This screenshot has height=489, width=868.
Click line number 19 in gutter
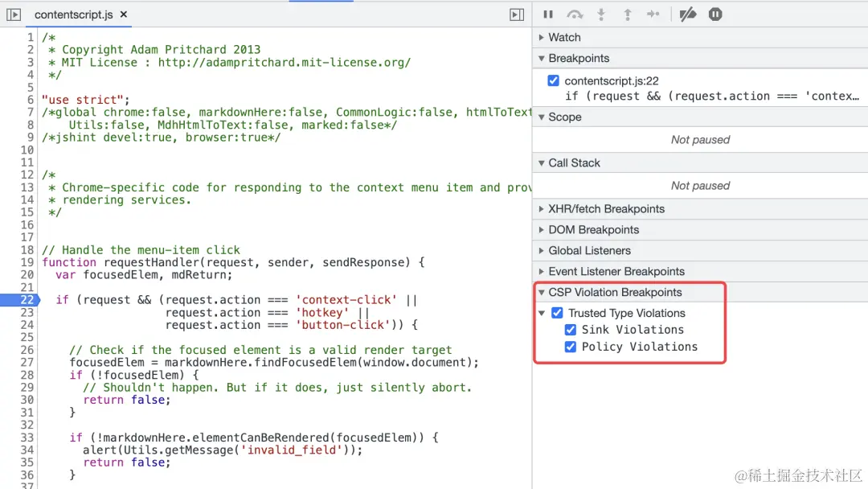27,262
